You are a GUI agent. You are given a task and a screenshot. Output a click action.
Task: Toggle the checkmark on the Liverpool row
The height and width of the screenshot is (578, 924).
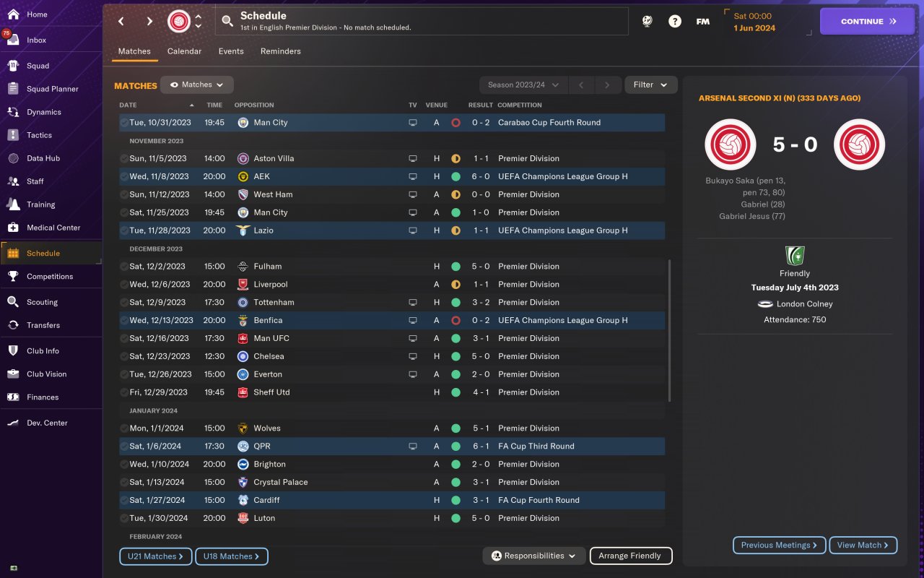124,285
